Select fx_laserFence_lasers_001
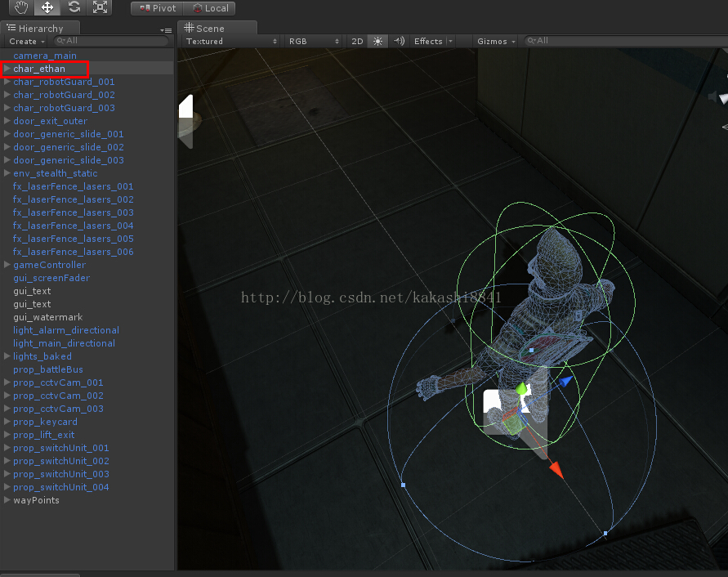Viewport: 728px width, 577px height. coord(73,186)
